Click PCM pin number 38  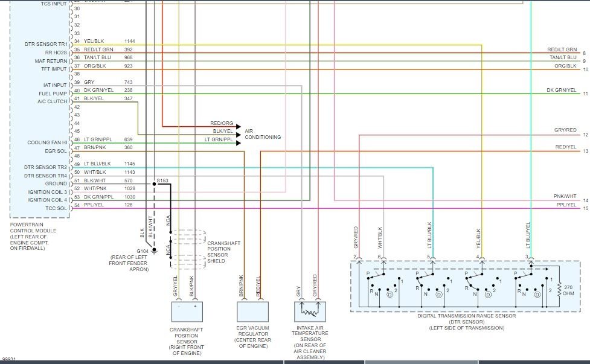77,74
